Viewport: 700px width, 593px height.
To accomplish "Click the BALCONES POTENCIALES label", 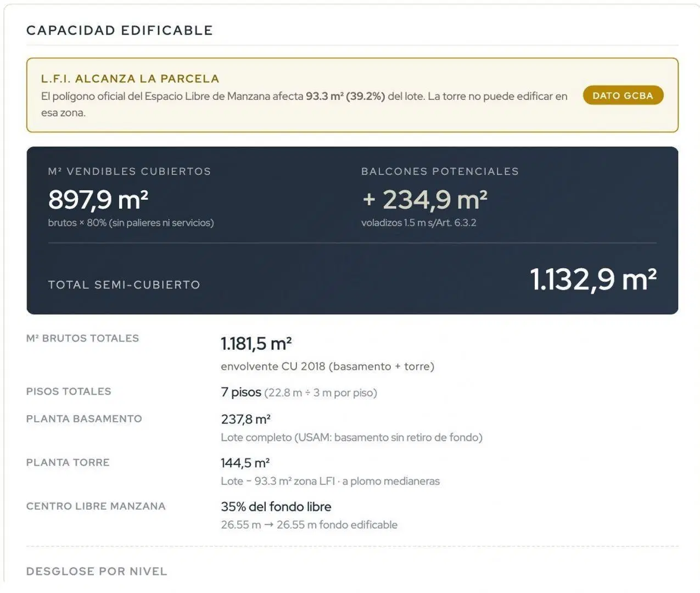I will point(440,171).
